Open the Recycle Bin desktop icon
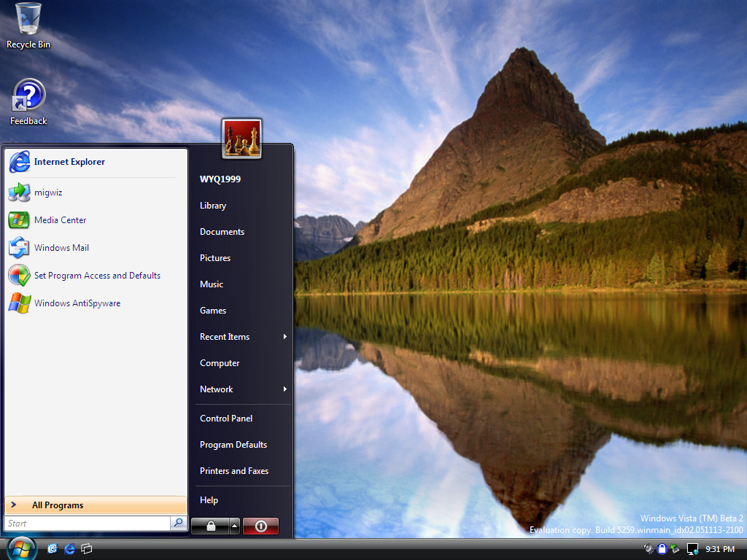Viewport: 747px width, 560px height. point(28,26)
